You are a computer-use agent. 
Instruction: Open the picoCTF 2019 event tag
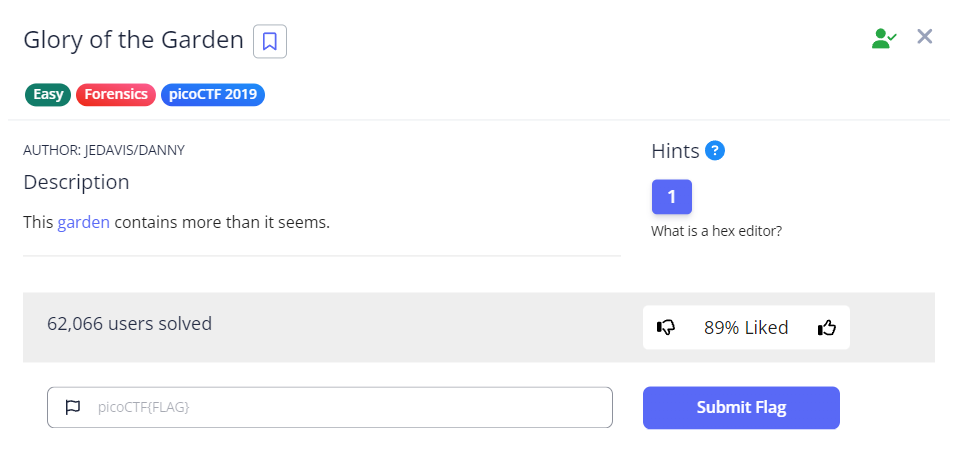tap(212, 95)
